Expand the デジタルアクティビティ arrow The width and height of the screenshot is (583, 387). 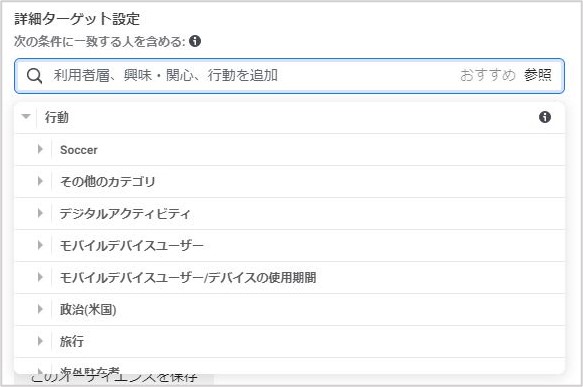click(x=40, y=213)
